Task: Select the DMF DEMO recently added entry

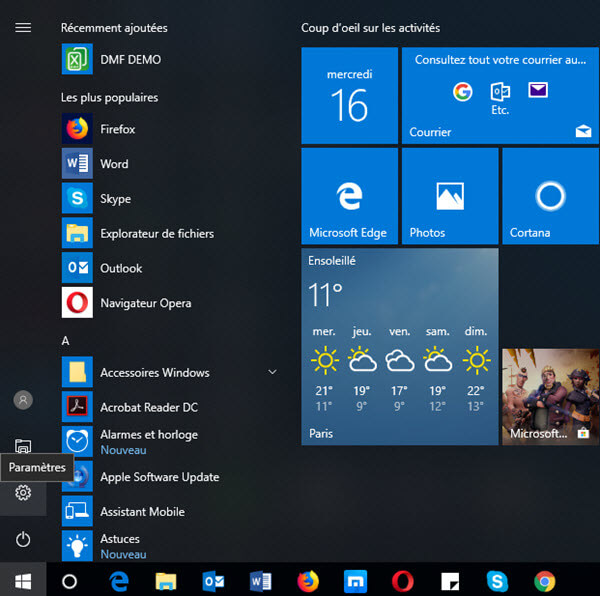Action: 130,60
